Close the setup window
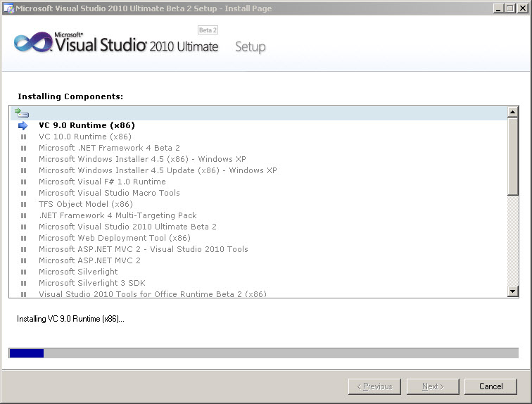 [x=522, y=8]
